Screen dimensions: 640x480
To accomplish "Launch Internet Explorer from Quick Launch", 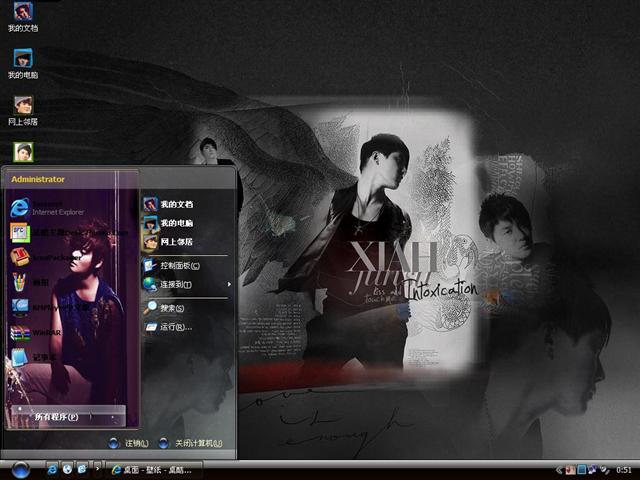I will point(52,469).
